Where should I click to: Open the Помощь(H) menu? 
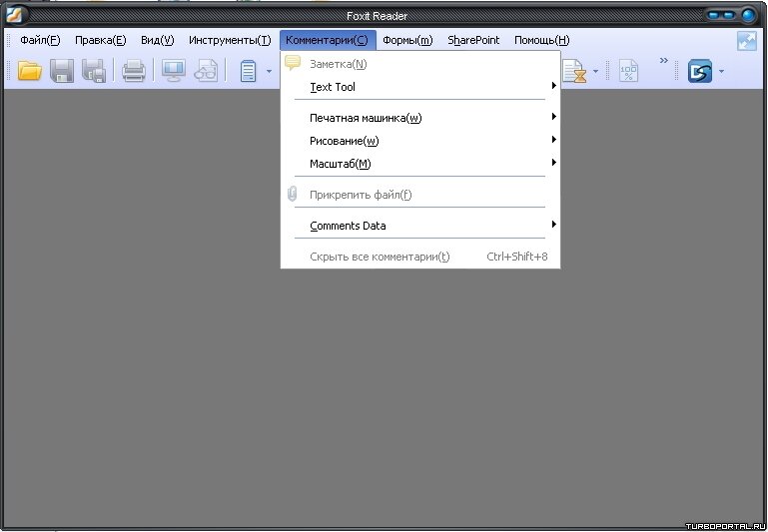(x=541, y=40)
